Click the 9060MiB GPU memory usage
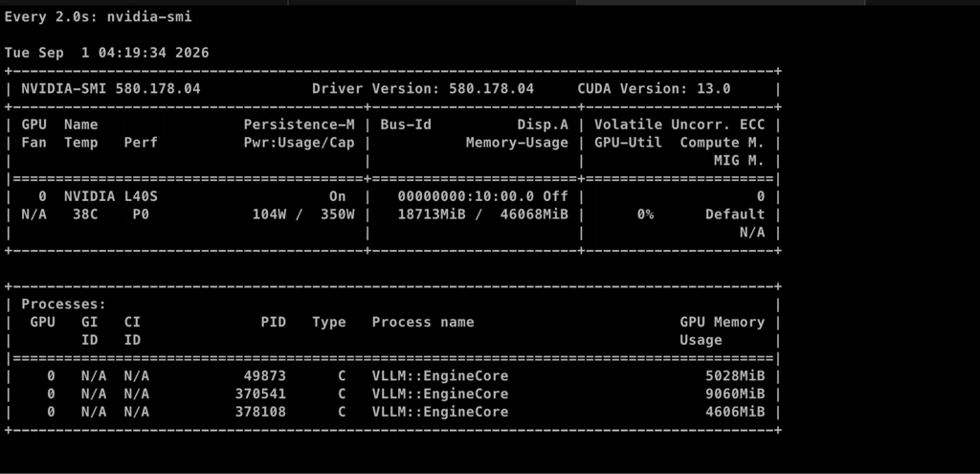The height and width of the screenshot is (474, 980). point(735,395)
